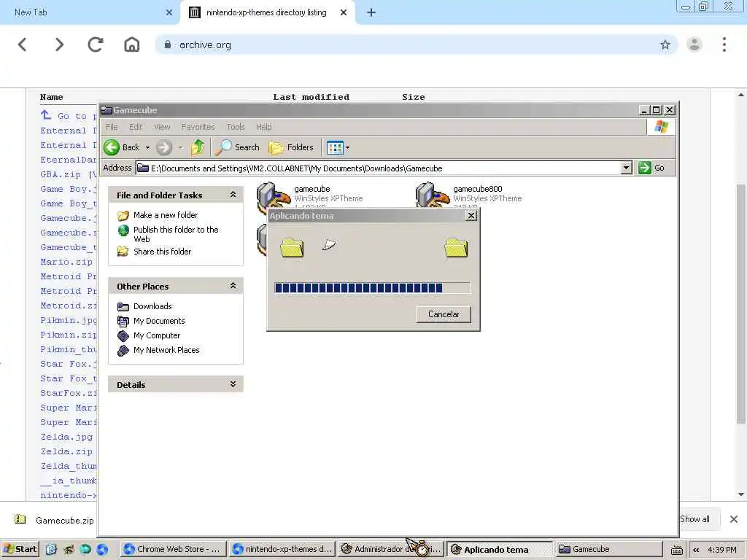Open the Edit menu in Gamecube window

click(x=135, y=127)
